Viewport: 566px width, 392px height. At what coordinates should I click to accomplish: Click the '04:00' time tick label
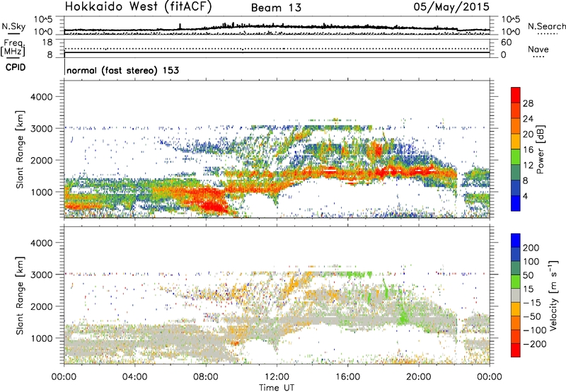tap(135, 377)
